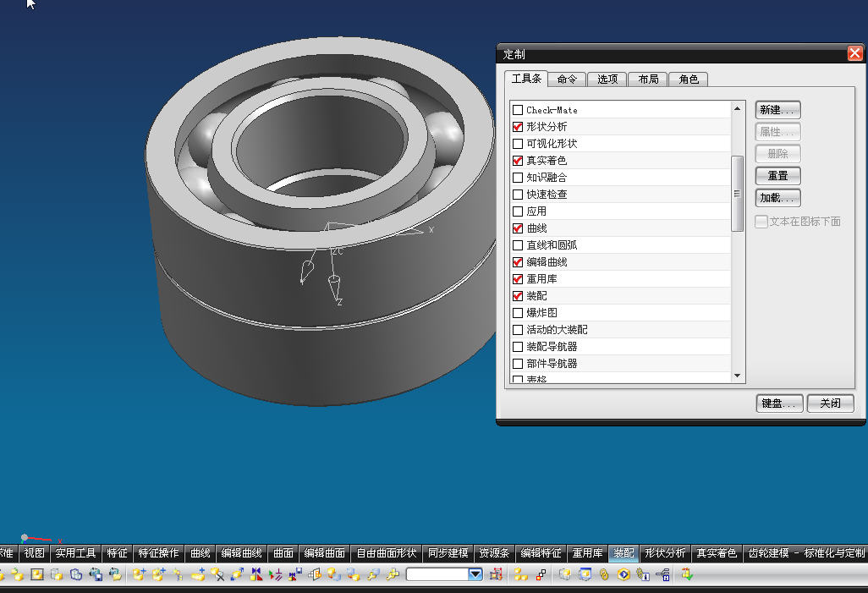Viewport: 868px width, 593px height.
Task: Click the yellow diamond with blue arrow icon
Action: (624, 574)
